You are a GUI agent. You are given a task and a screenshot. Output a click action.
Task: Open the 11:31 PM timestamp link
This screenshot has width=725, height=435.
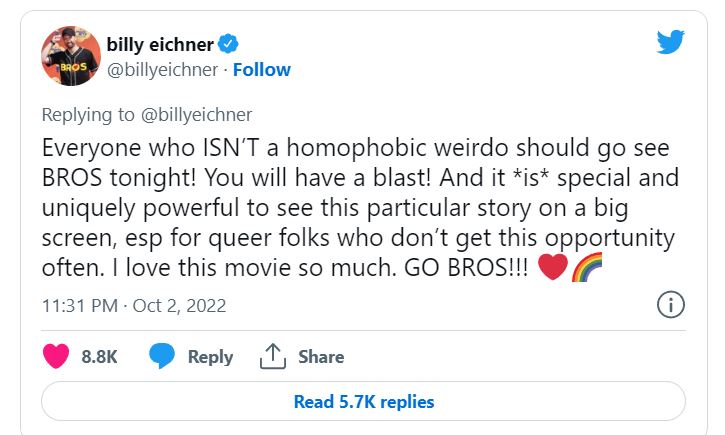coord(78,305)
